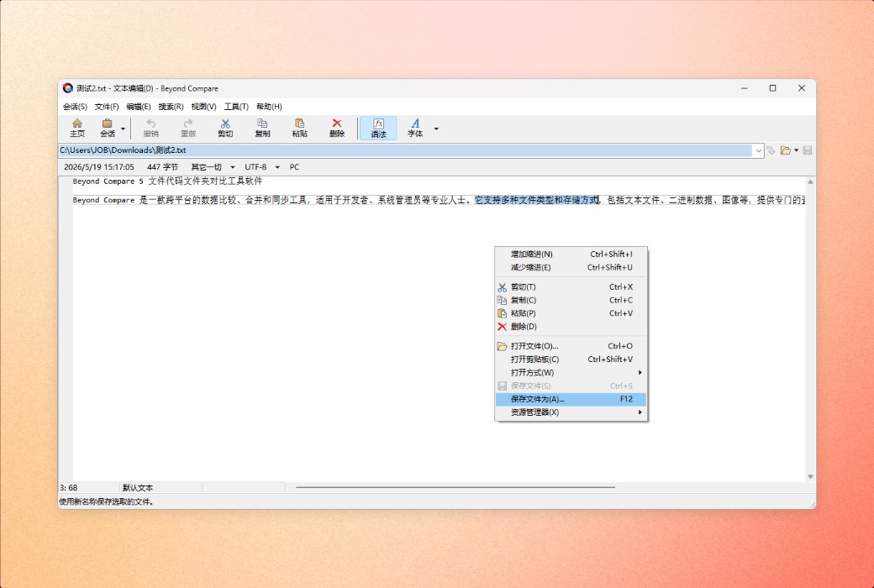Open the 会话(S) menu
This screenshot has height=588, width=874.
point(75,107)
